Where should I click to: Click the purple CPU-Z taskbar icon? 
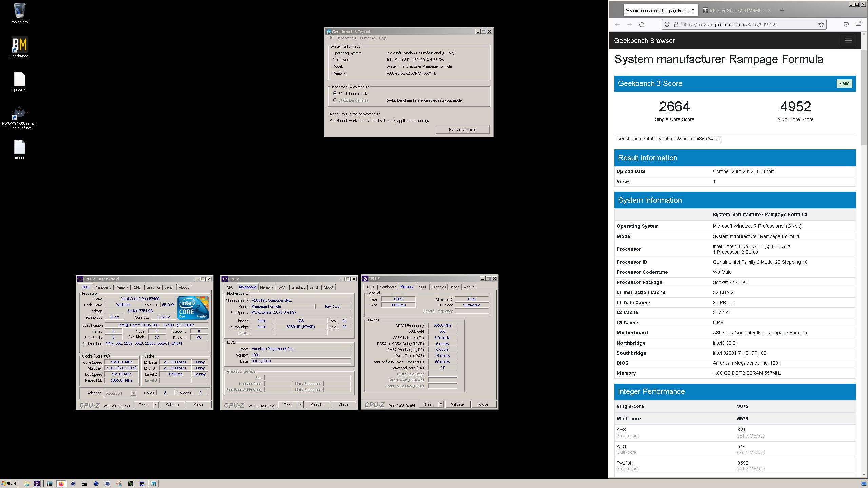click(x=37, y=484)
